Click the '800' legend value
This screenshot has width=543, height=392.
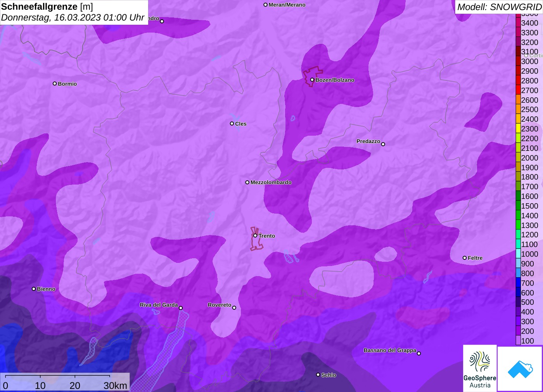(x=527, y=273)
